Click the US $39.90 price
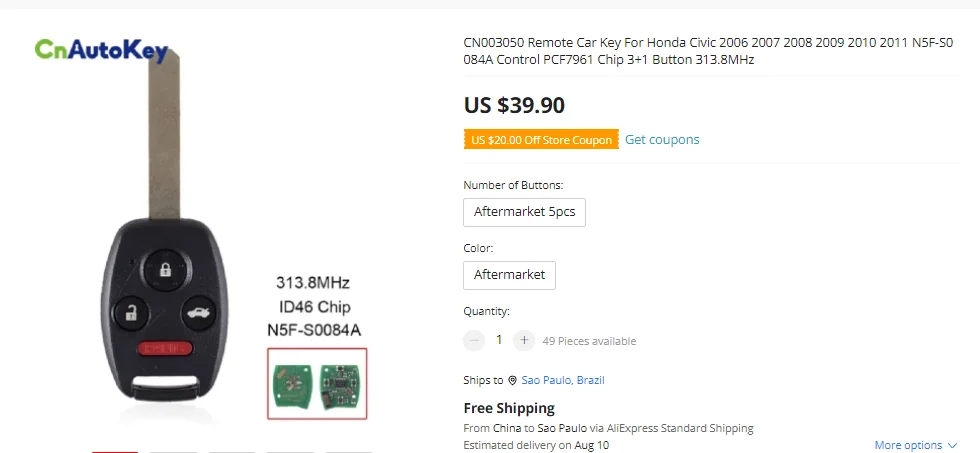 514,105
